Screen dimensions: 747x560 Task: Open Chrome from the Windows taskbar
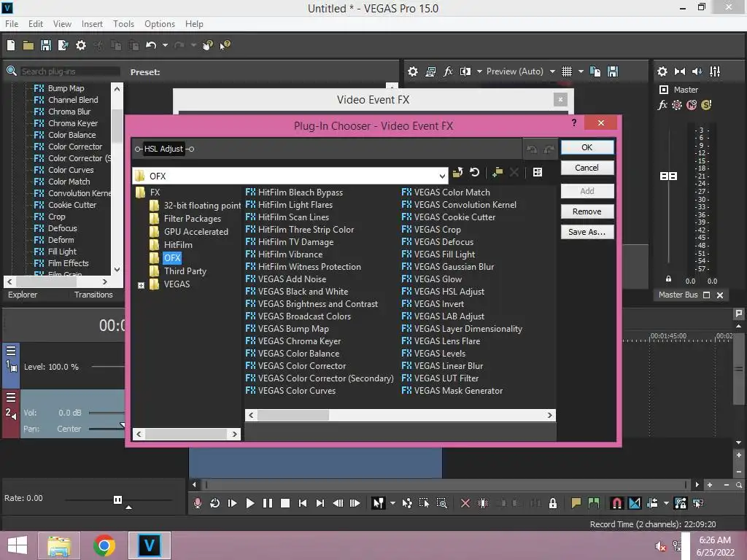pyautogui.click(x=104, y=545)
